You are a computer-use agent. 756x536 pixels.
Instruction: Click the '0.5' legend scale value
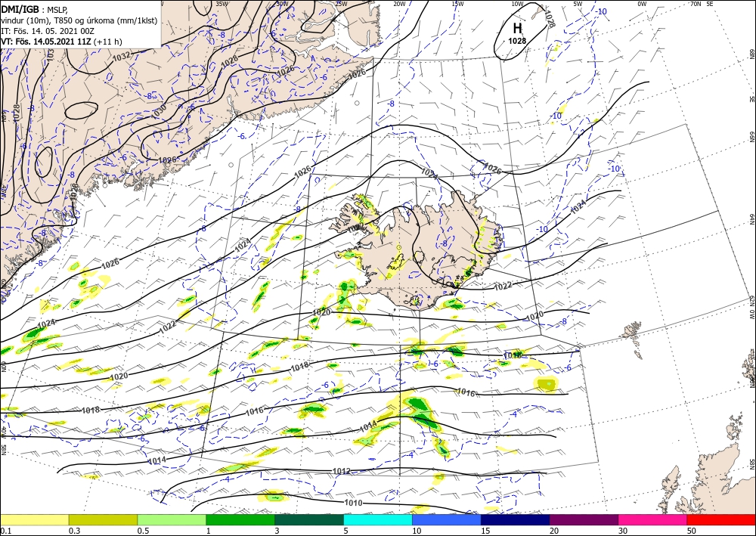[x=143, y=531]
